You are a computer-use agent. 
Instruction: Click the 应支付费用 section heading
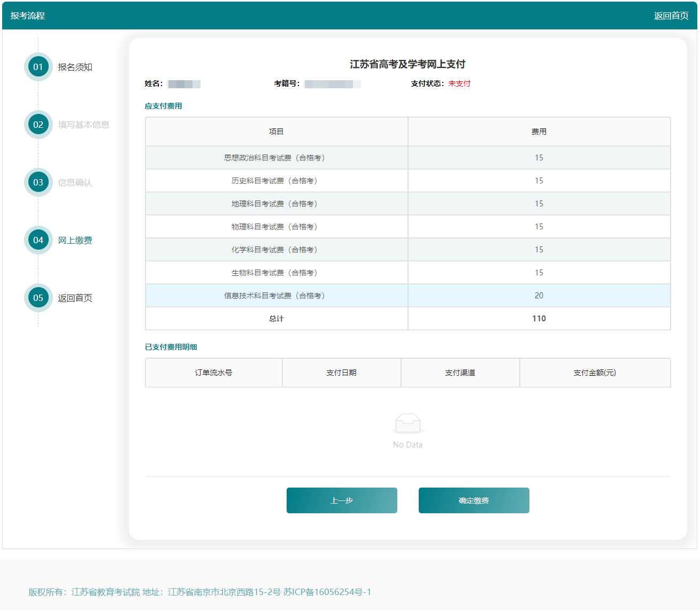[x=164, y=106]
